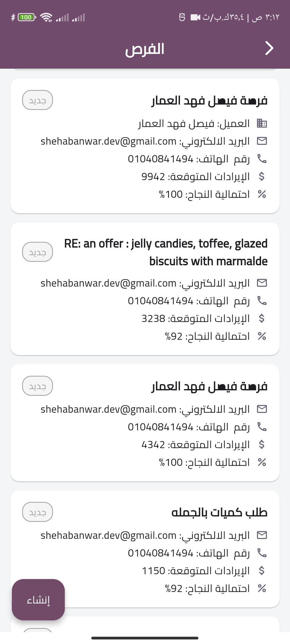Tap phone number in the jelly candies card
Screen dimensions: 290x644
click(160, 301)
